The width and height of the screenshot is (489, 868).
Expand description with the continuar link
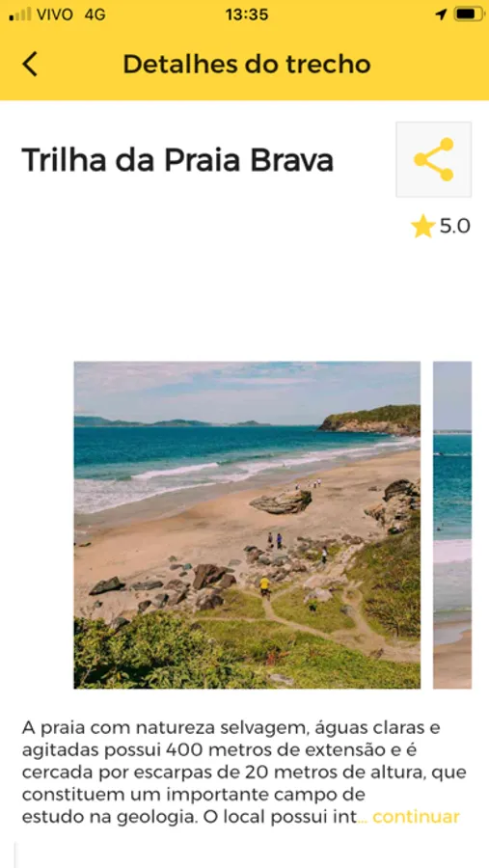[416, 817]
